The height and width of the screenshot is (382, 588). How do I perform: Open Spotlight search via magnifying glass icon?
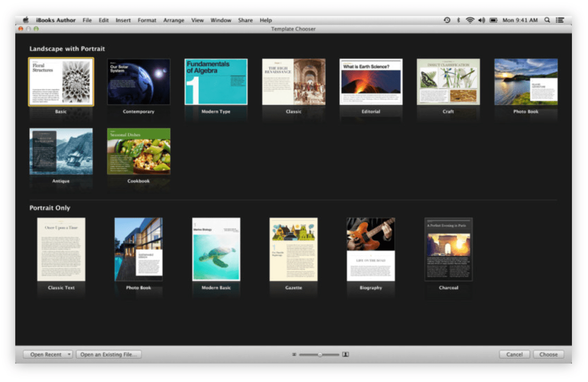tap(547, 20)
